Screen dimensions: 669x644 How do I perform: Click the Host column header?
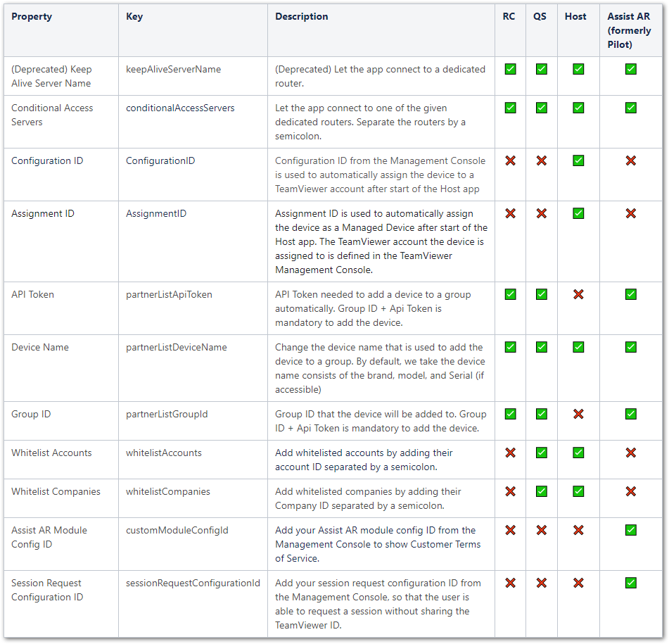(x=575, y=16)
